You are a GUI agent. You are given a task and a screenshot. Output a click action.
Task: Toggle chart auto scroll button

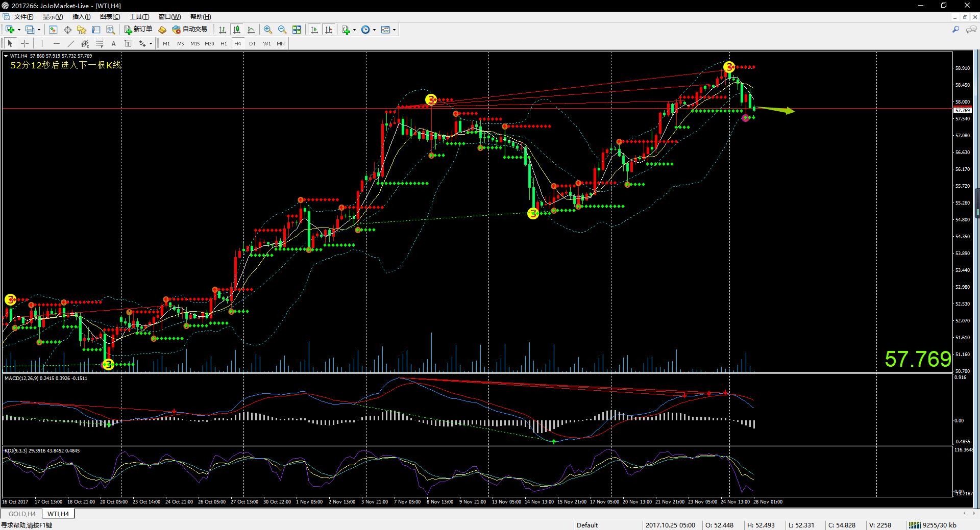coord(314,30)
